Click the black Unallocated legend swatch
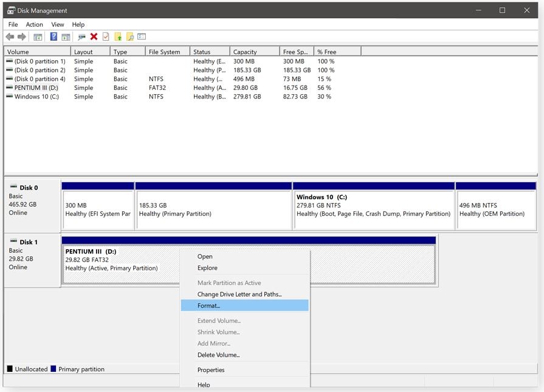The width and height of the screenshot is (544, 392). pyautogui.click(x=10, y=369)
